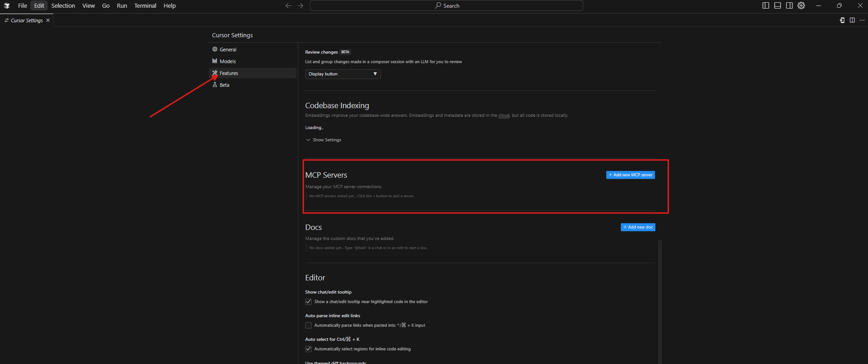
Task: Open the View menu
Action: pos(89,5)
